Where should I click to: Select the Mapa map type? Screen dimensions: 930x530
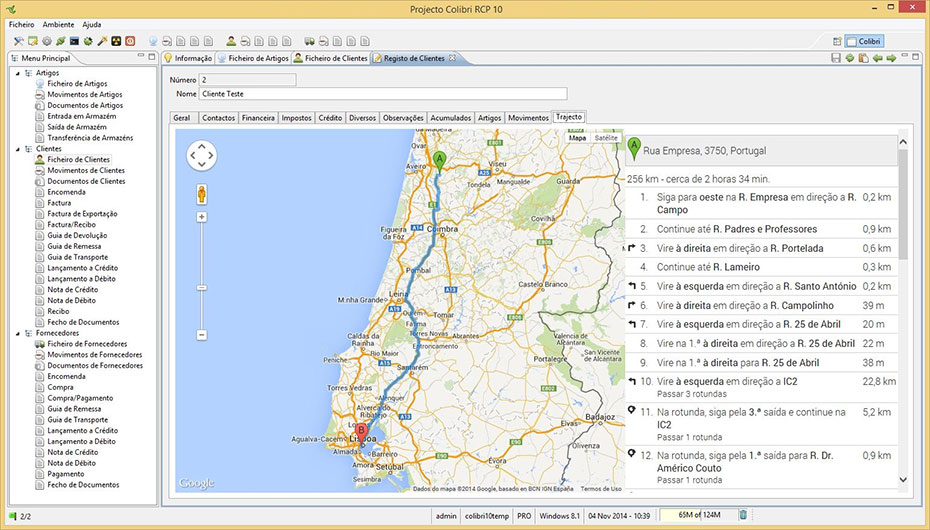click(578, 138)
